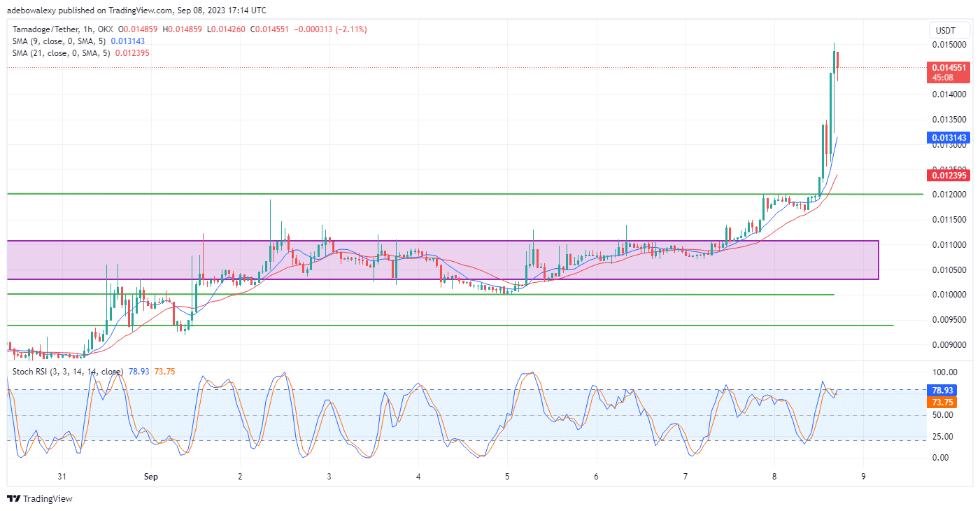Click the blue 0.013143 value beside SMA 9 legend
Viewport: 980px width, 511px height.
pos(128,41)
